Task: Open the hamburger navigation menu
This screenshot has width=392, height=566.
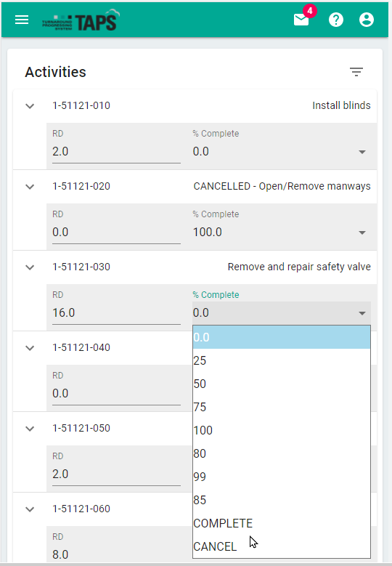Action: (22, 20)
